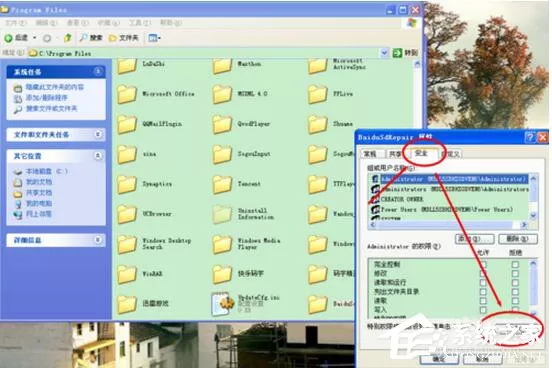Image resolution: width=552 pixels, height=368 pixels.
Task: Expand the Details sidebar panel
Action: tap(98, 240)
